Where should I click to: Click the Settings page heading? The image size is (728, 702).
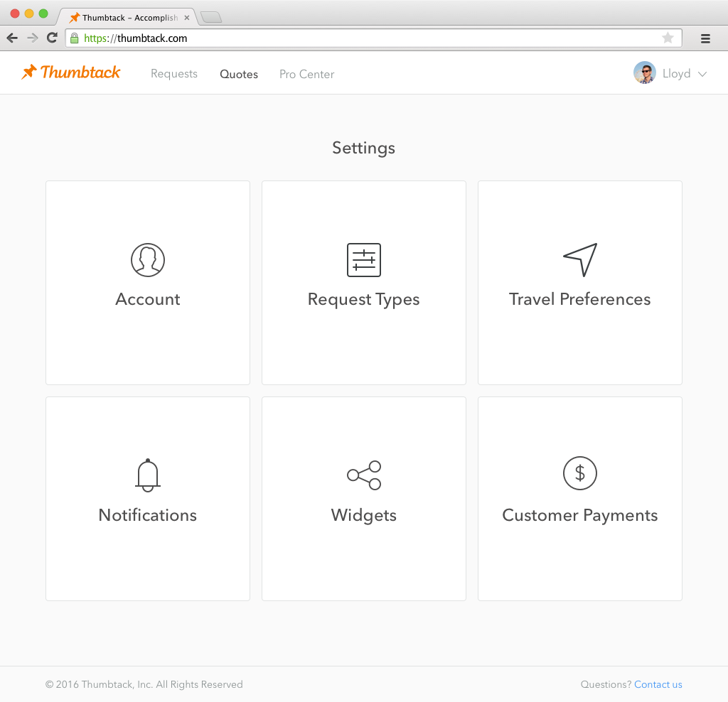[x=363, y=148]
